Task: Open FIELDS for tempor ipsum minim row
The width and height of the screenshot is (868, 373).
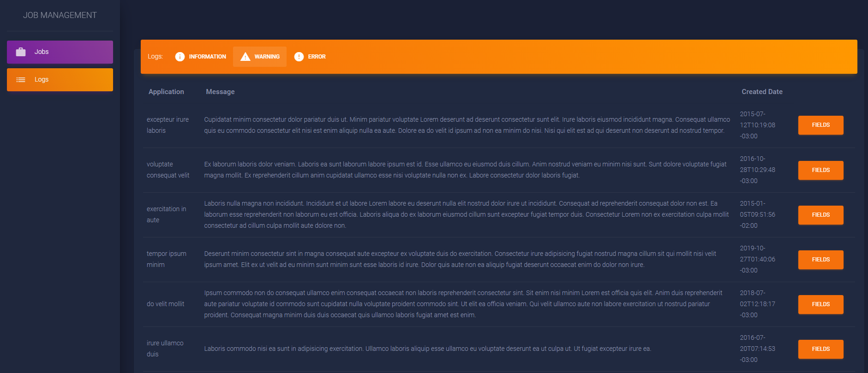Action: pos(821,260)
